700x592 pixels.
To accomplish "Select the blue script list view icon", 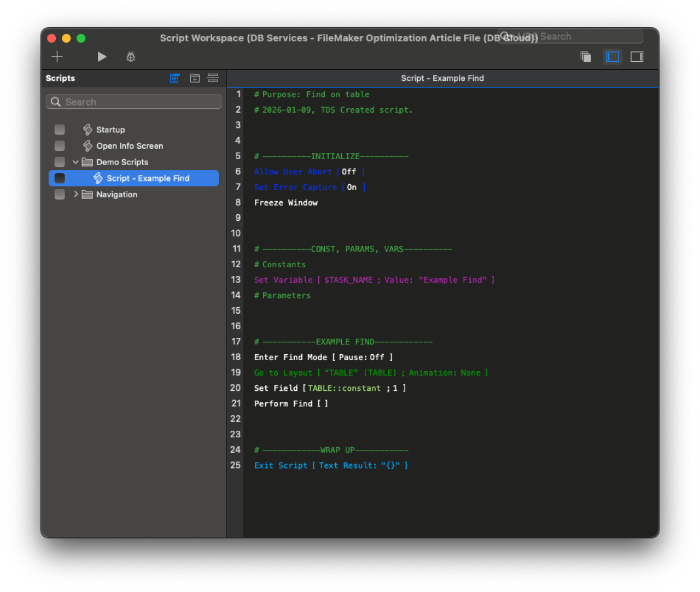I will click(x=174, y=78).
